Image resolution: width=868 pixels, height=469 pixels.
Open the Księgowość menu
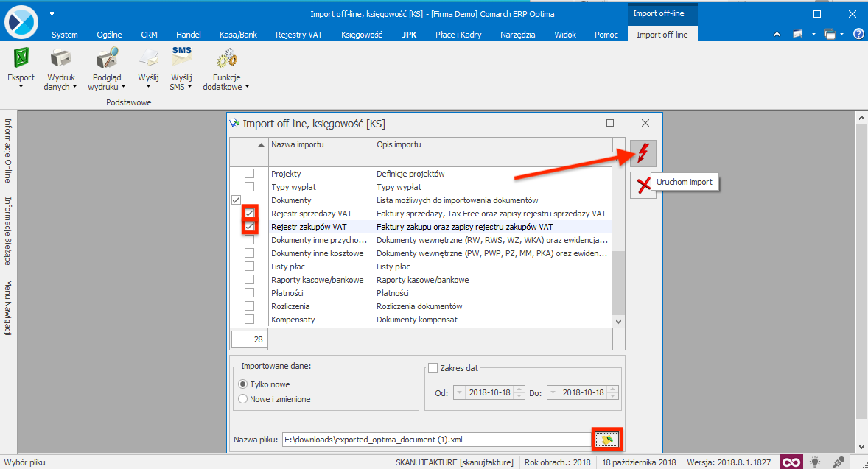click(x=360, y=34)
